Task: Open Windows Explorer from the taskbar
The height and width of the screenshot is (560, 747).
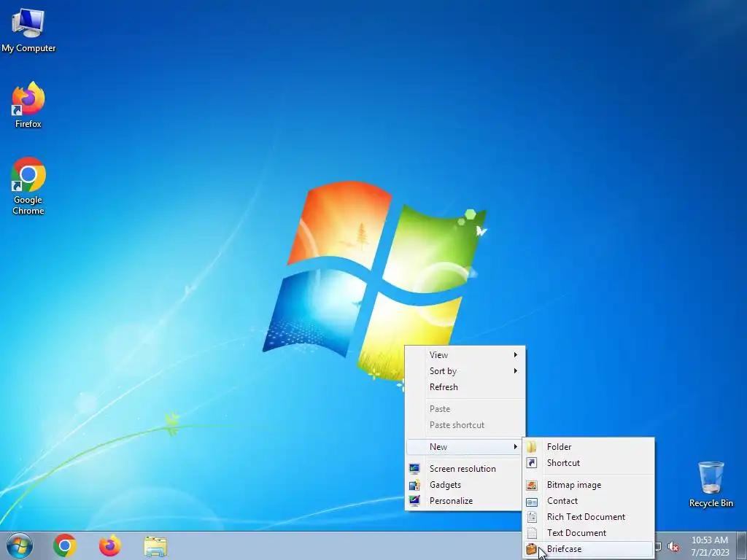Action: [155, 545]
